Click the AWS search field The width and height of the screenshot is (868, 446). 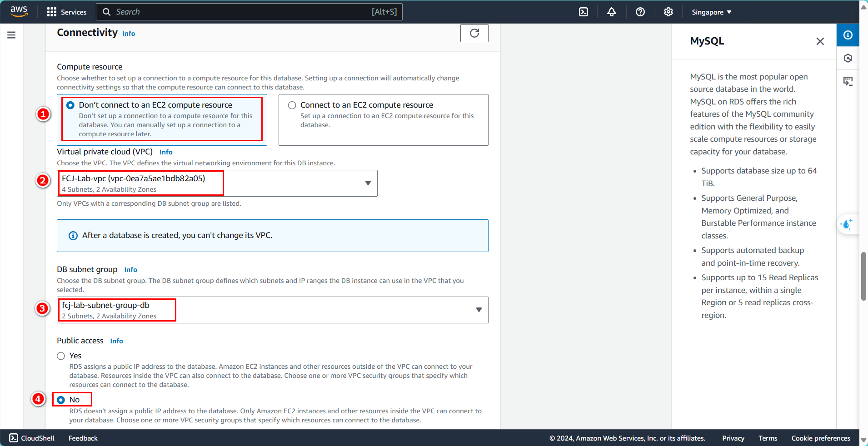(x=249, y=12)
